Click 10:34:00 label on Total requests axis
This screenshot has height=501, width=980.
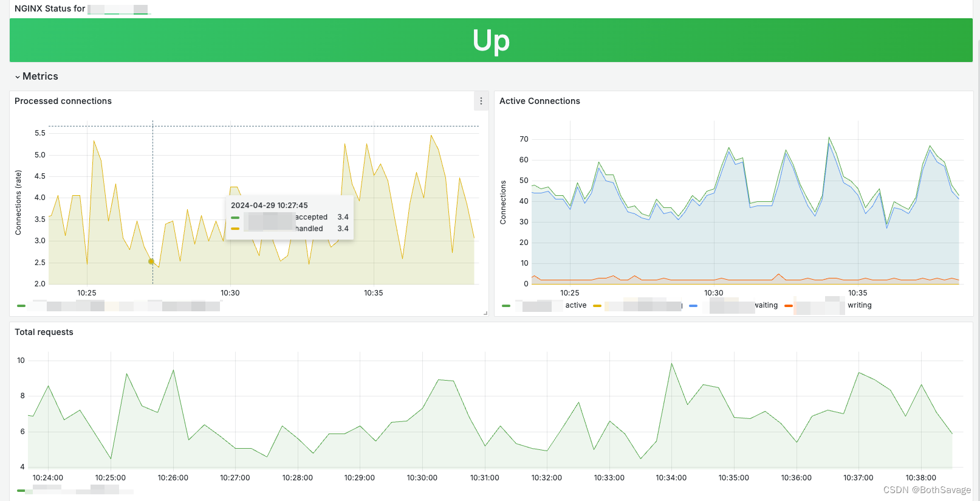[x=671, y=478]
